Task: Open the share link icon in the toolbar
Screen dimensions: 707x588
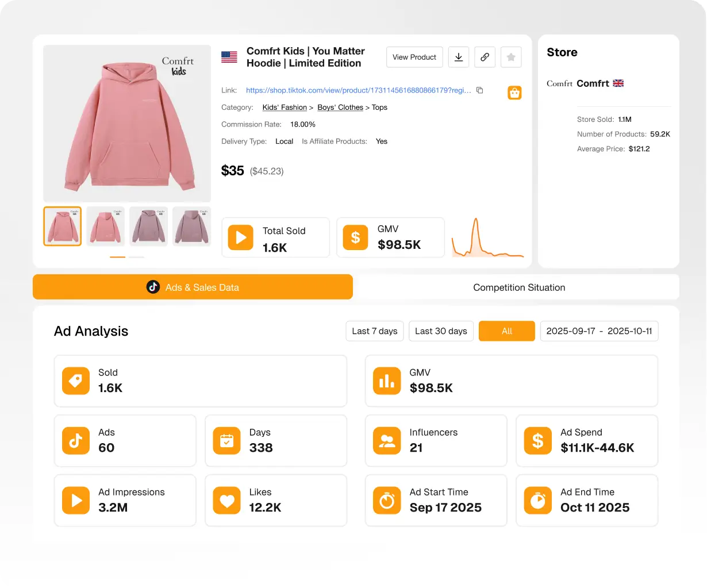Action: [x=485, y=57]
